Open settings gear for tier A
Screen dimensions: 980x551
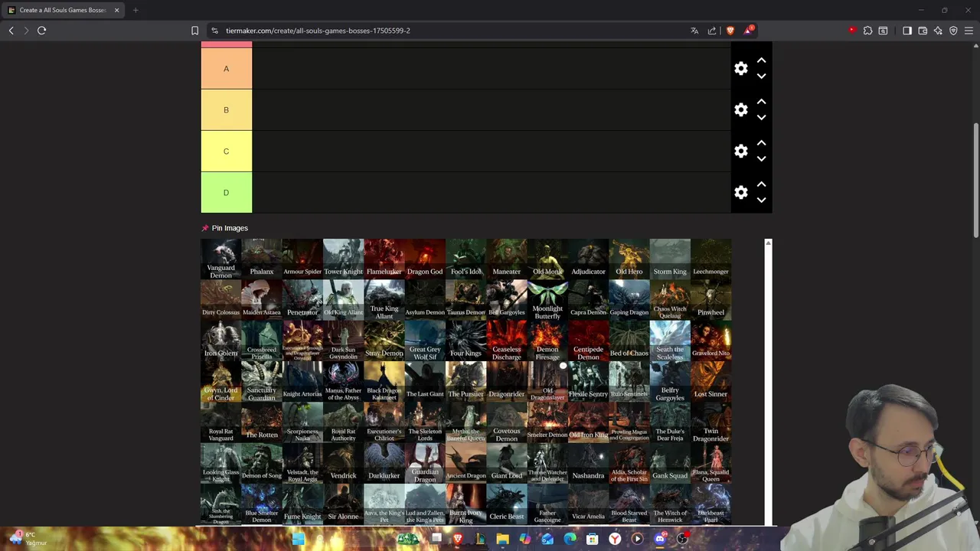pos(740,68)
